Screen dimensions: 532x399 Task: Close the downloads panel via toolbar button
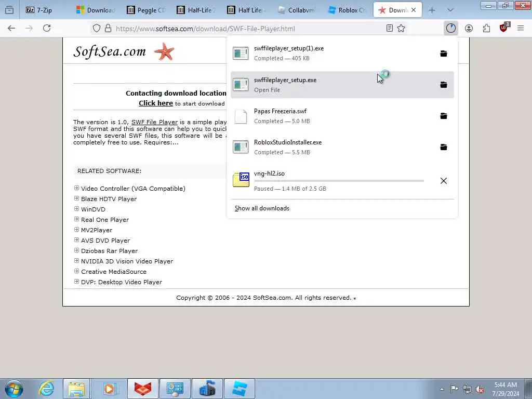click(x=451, y=29)
